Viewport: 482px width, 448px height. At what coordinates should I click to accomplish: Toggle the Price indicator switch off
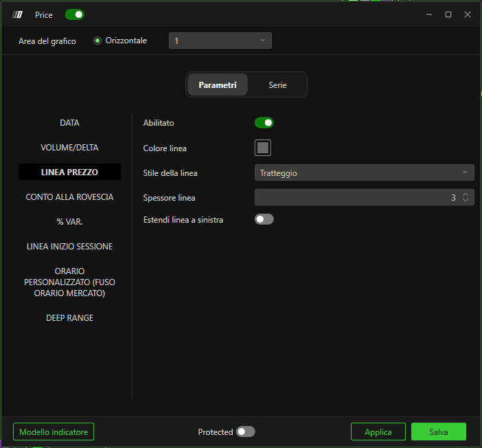click(75, 14)
